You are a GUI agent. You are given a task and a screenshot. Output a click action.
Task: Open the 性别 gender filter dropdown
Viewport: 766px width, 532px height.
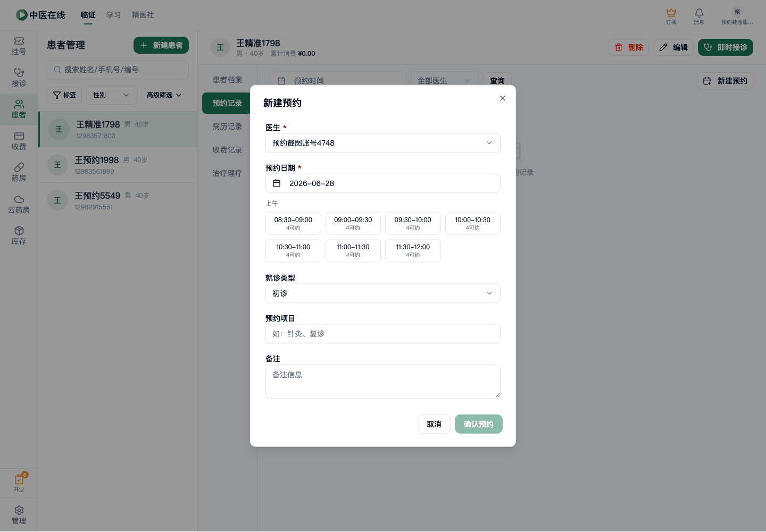[112, 95]
